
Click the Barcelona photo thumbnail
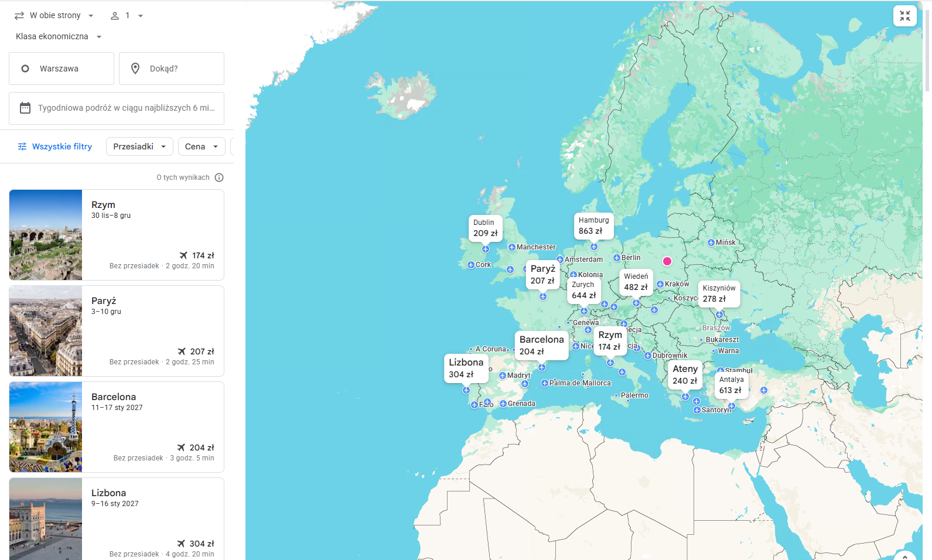pyautogui.click(x=46, y=427)
